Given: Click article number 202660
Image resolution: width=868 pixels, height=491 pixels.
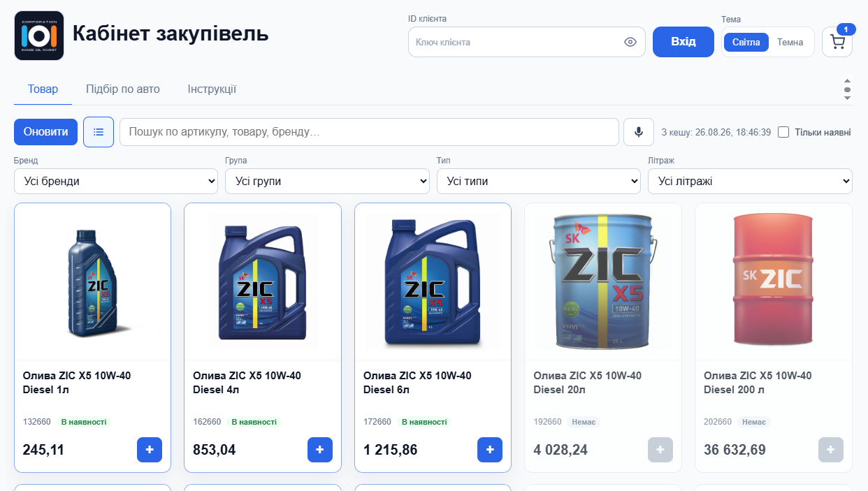Looking at the screenshot, I should pos(718,422).
